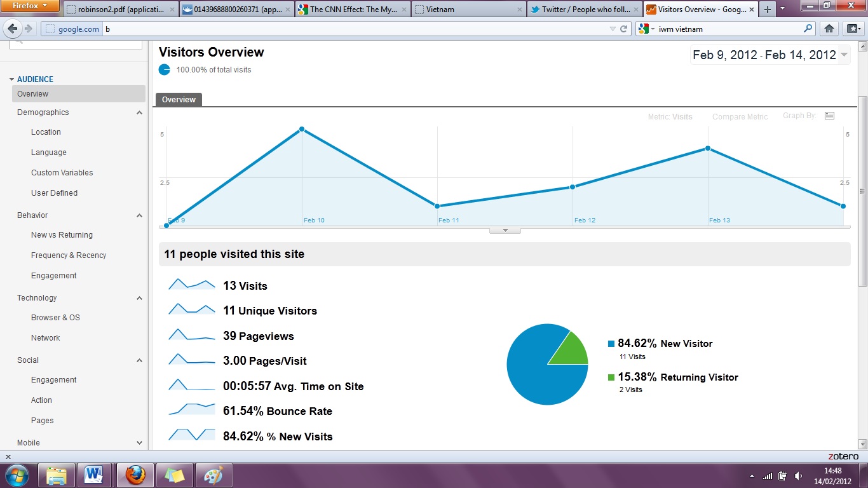Click the Firefox back arrow button
This screenshot has width=868, height=488.
click(13, 29)
